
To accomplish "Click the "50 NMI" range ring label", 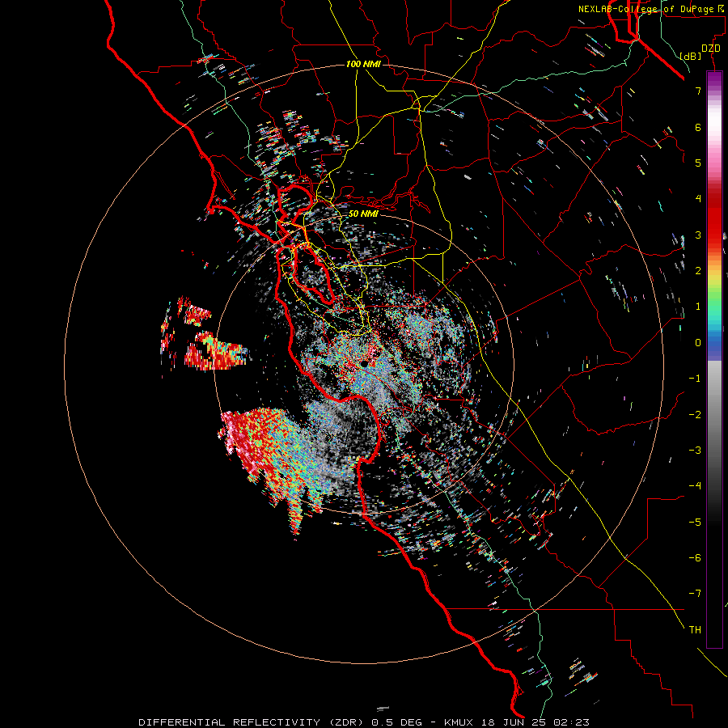I will [363, 214].
